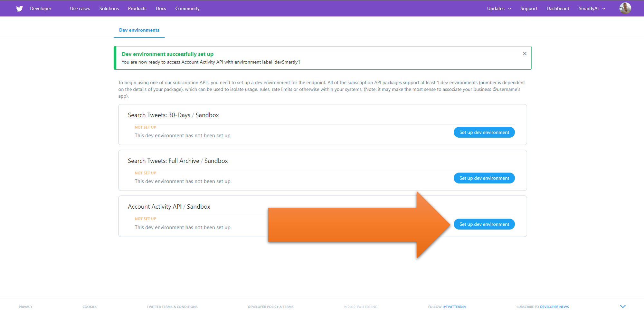Dismiss the success notification banner

525,54
